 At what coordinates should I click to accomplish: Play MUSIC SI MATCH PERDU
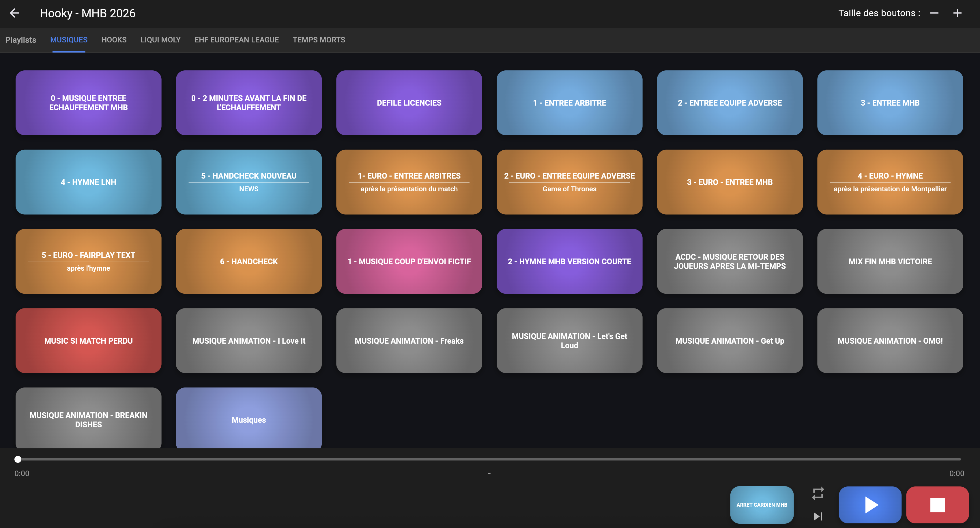[88, 340]
